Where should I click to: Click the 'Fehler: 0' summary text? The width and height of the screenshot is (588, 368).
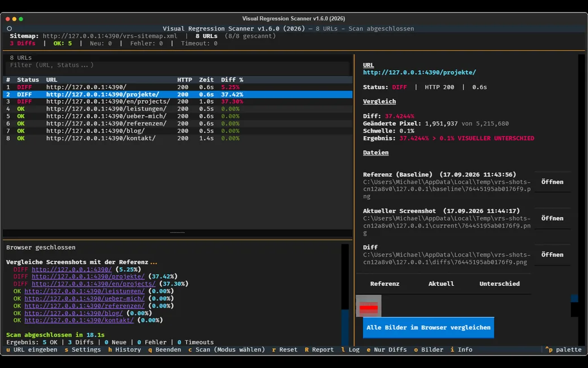(x=146, y=43)
